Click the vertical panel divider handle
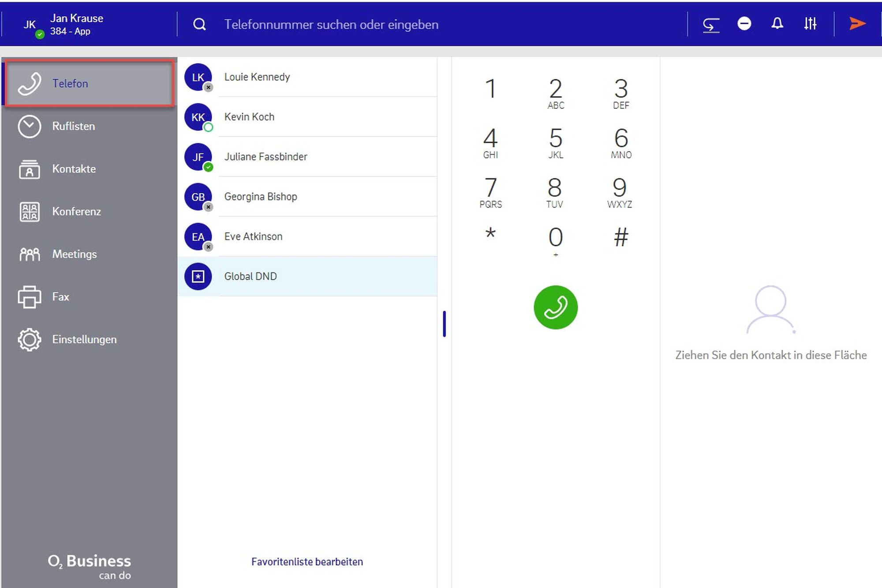Image resolution: width=882 pixels, height=588 pixels. [x=445, y=324]
